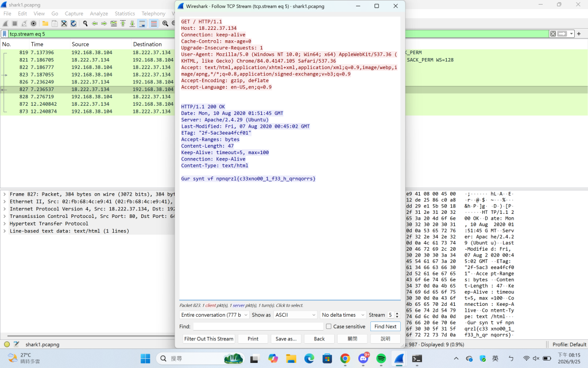
Task: Open the Statistics menu
Action: [x=125, y=14]
